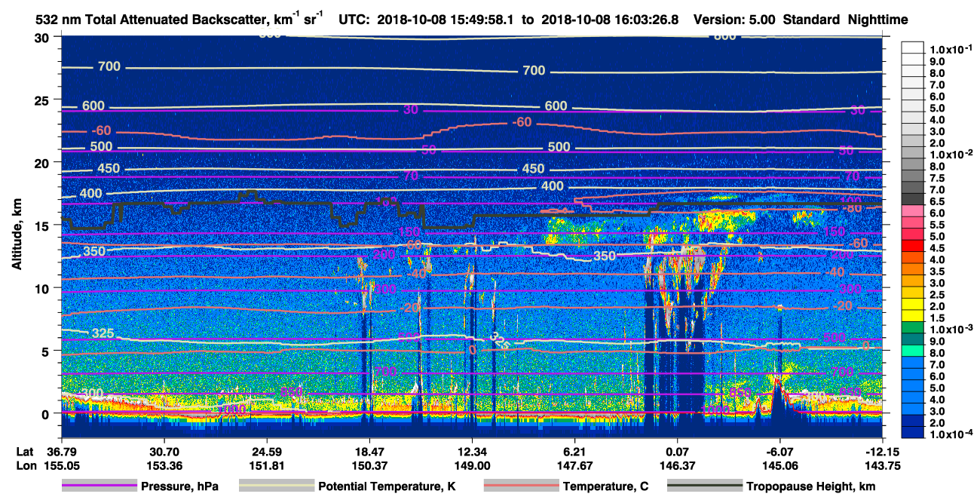Click latitude value 18.47
980x503 pixels.
pyautogui.click(x=369, y=451)
